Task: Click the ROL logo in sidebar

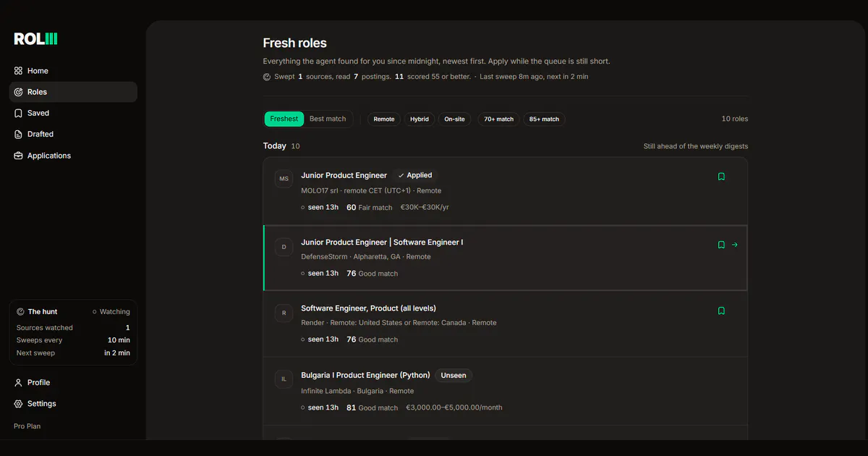Action: point(35,39)
